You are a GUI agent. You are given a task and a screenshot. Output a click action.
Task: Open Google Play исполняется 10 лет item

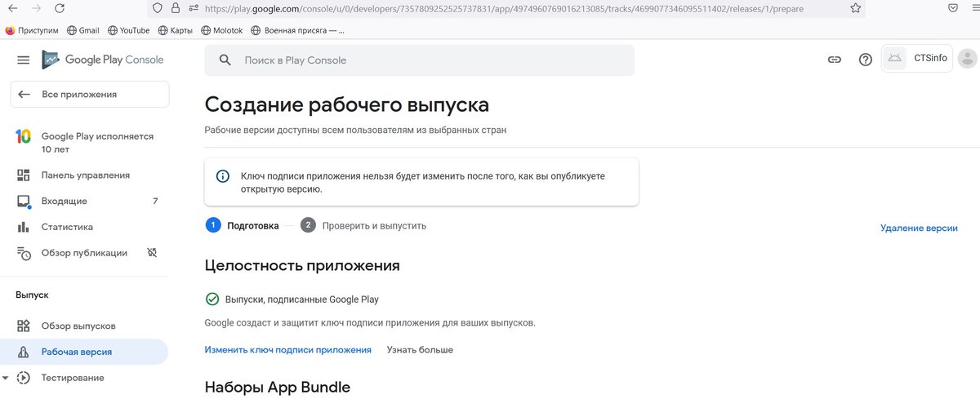pos(85,143)
